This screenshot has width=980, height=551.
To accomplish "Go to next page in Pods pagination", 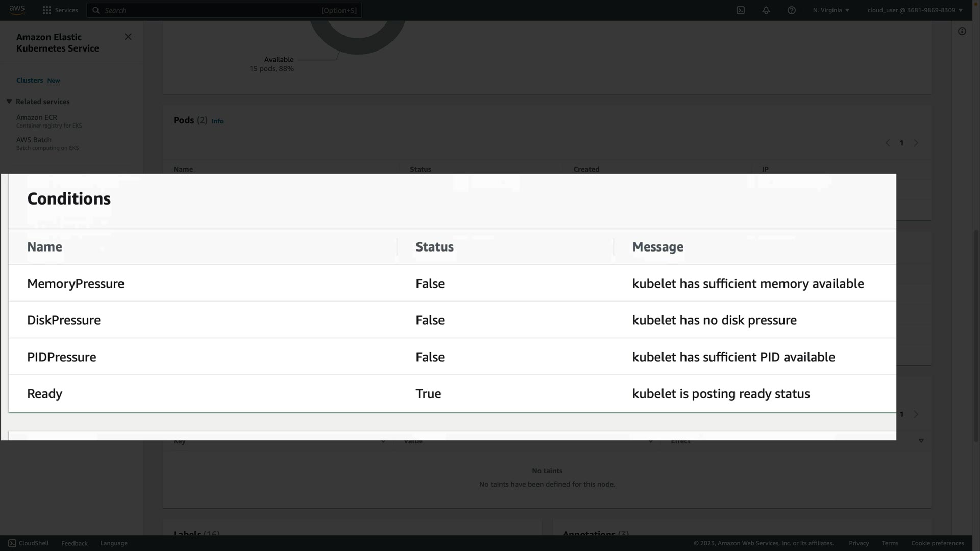I will 916,143.
